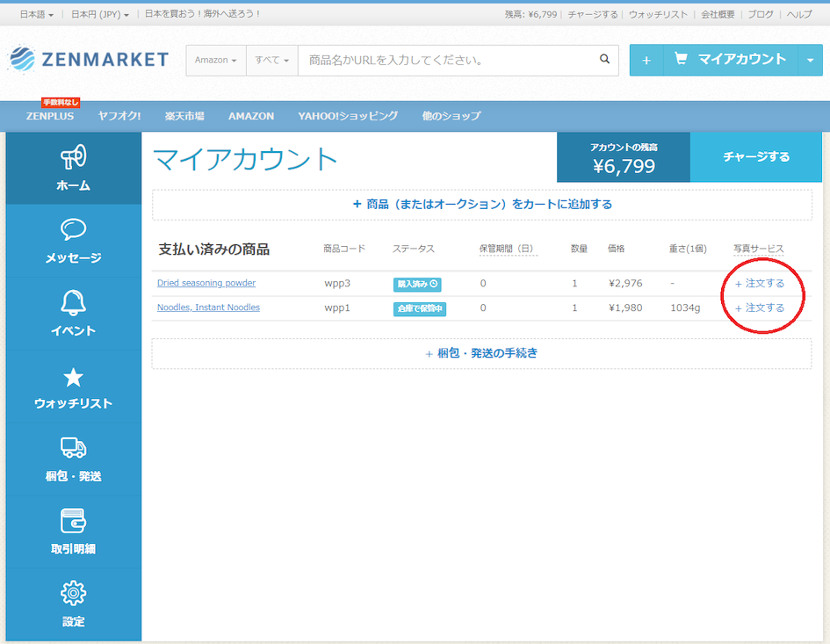Screen dimensions: 830x644
Task: Open the ウォッチリスト star icon
Action: pos(73,378)
